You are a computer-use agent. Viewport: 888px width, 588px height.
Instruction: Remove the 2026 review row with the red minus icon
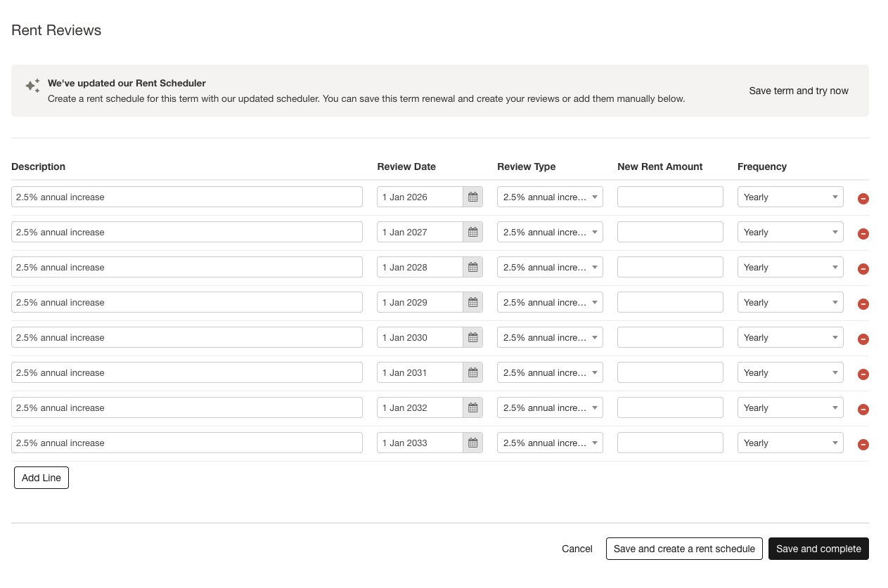click(863, 199)
